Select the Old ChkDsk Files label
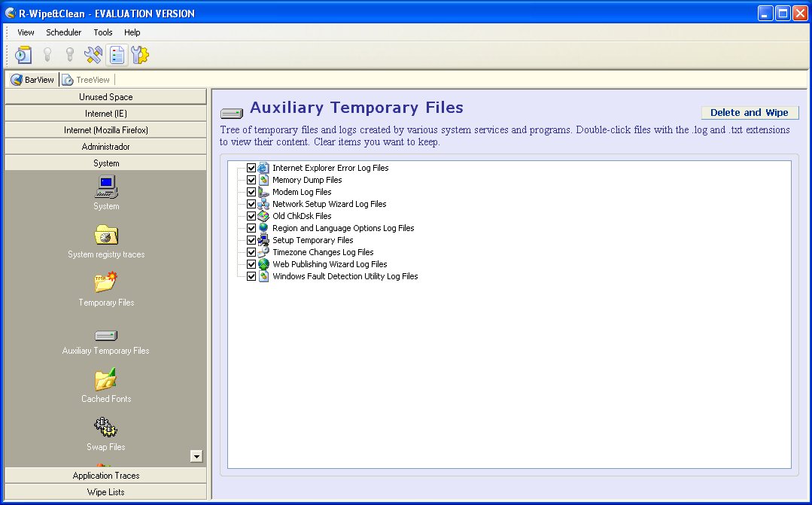The height and width of the screenshot is (505, 812). coord(302,216)
